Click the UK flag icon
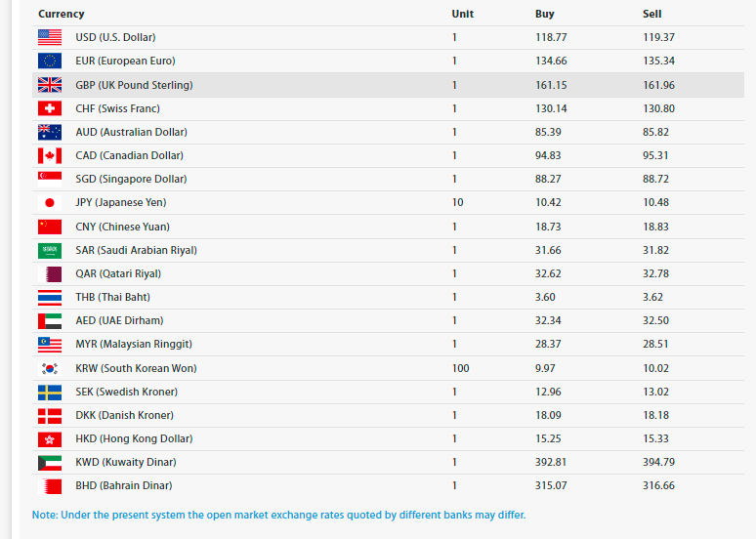This screenshot has height=539, width=756. click(50, 85)
